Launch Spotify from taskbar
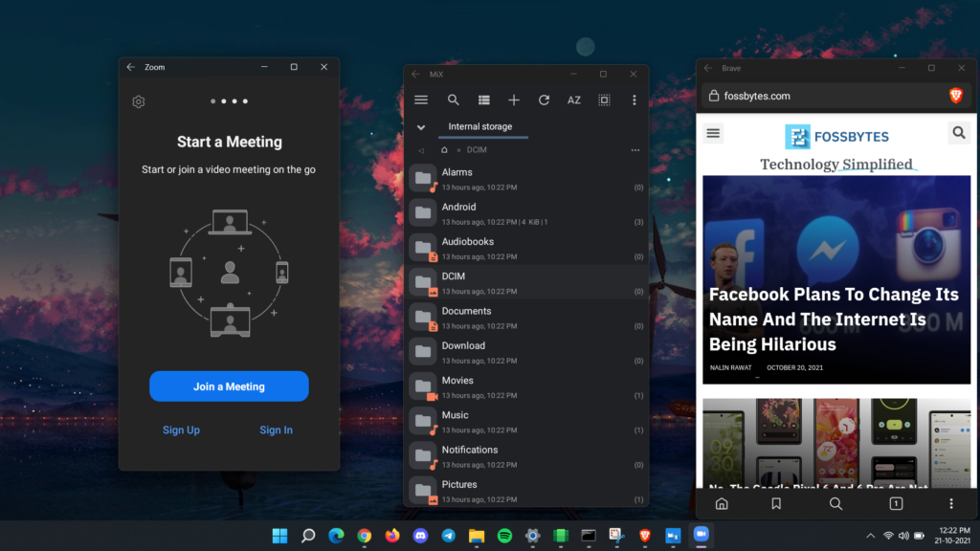This screenshot has width=980, height=551. click(x=504, y=536)
